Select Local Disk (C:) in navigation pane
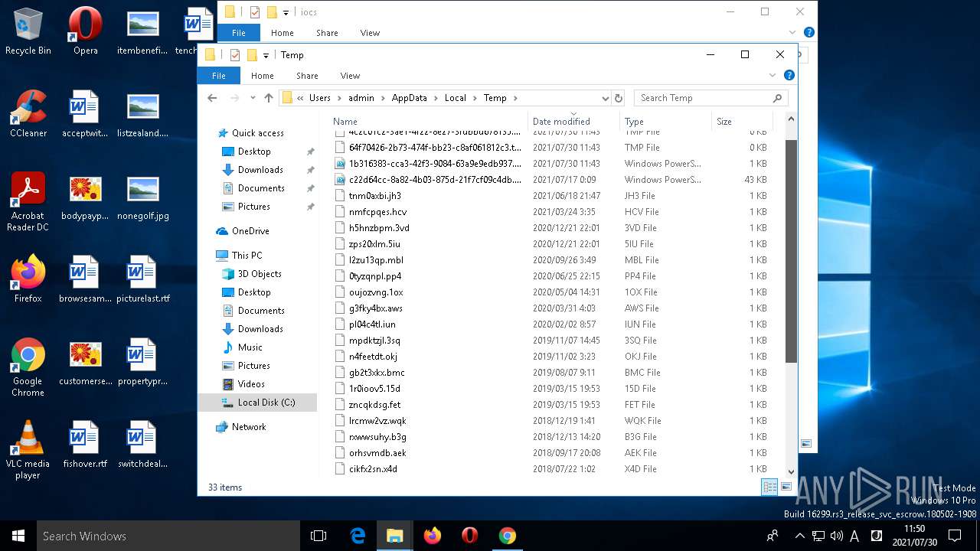Screen dimensions: 980x551 [x=257, y=403]
